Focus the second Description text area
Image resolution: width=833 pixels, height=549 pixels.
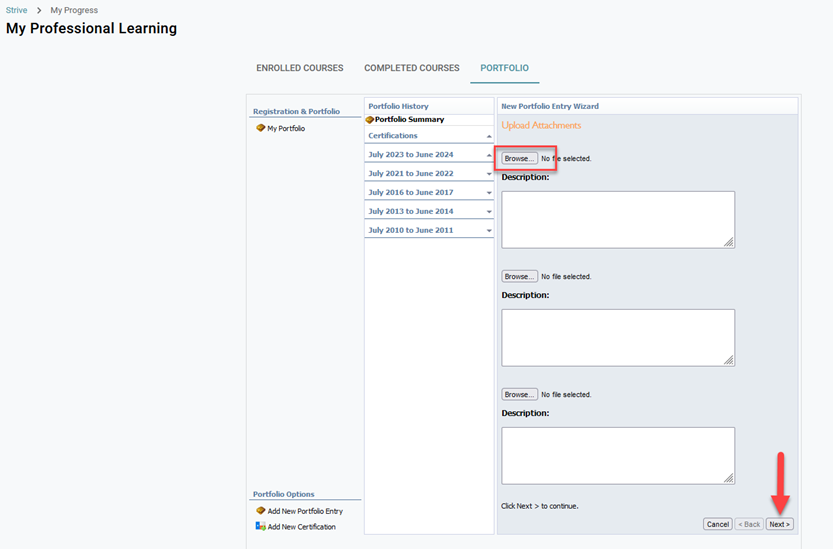click(x=617, y=337)
